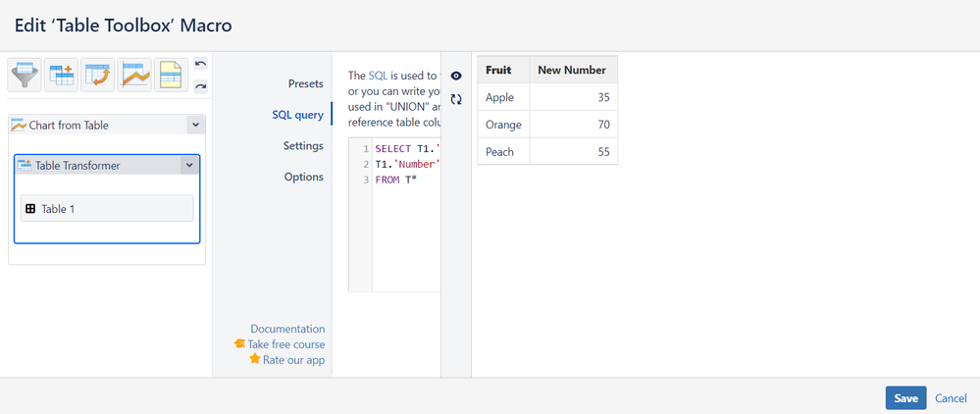Open the SQL query tab
980x414 pixels.
pos(297,115)
